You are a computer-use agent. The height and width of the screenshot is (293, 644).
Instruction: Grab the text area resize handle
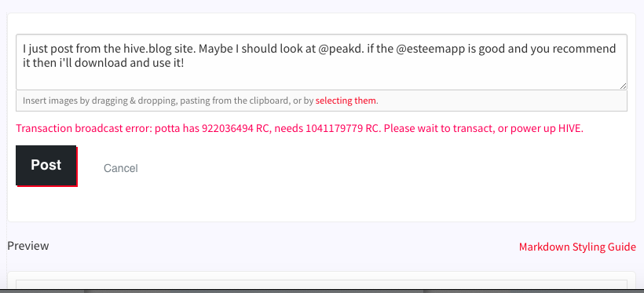623,86
